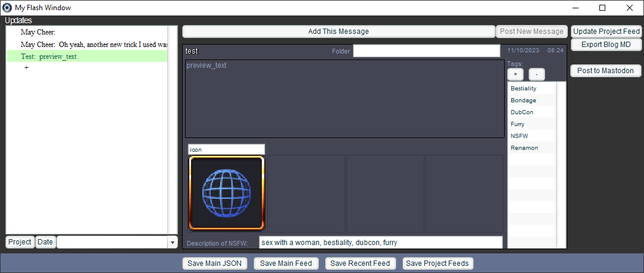Click the app icon in title bar
Screen dimensions: 644x273
tap(7, 8)
